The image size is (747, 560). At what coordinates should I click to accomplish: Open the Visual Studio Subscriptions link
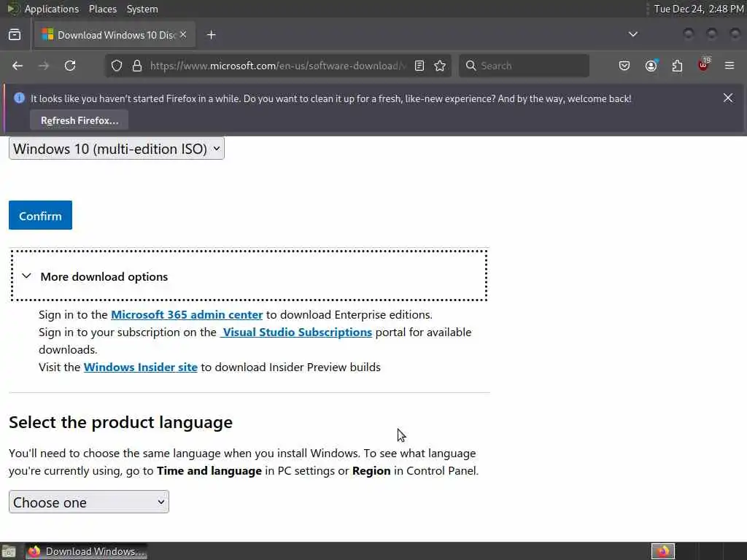tap(296, 332)
